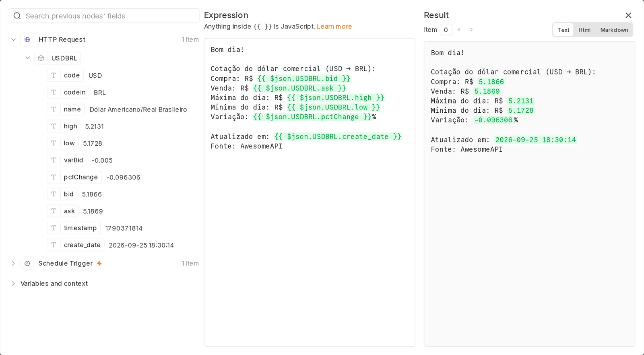Expand Variables and context section

coord(13,283)
